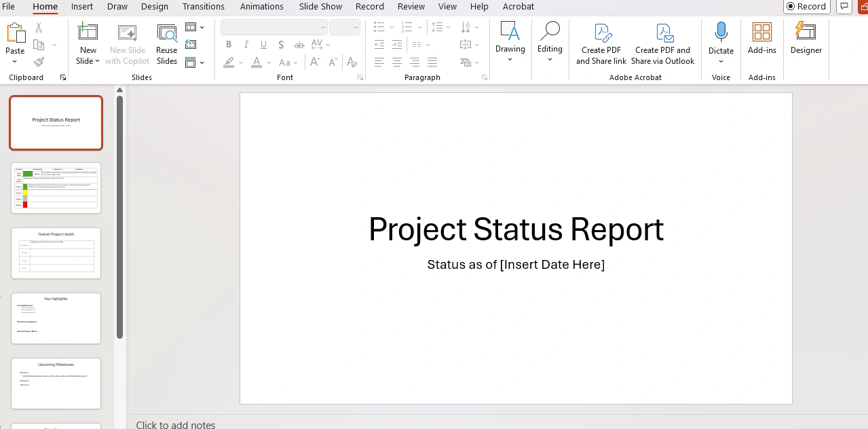The image size is (868, 429).
Task: Click Create PDF and Share link
Action: point(601,43)
